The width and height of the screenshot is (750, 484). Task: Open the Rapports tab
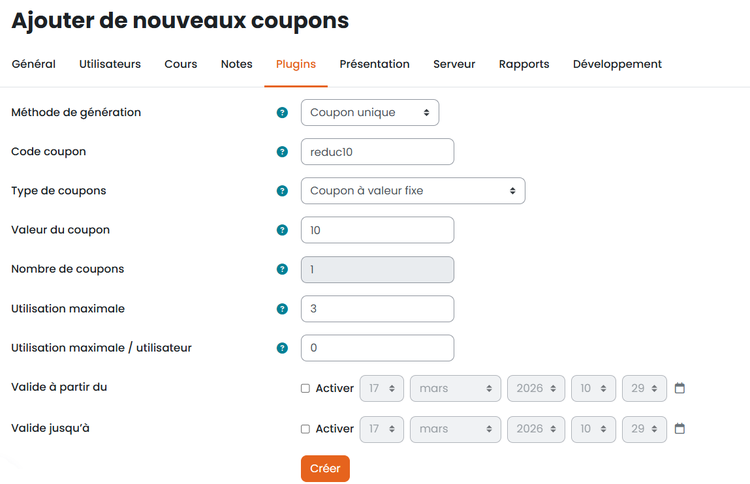point(524,64)
